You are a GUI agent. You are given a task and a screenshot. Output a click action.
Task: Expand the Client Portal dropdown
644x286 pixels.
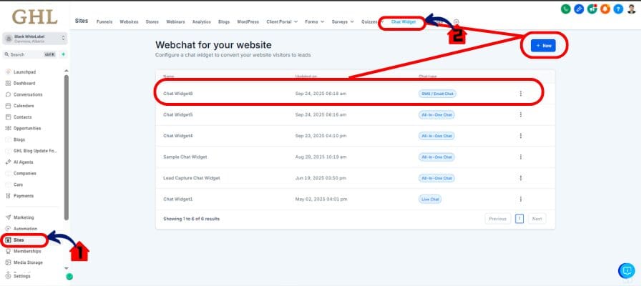point(281,21)
